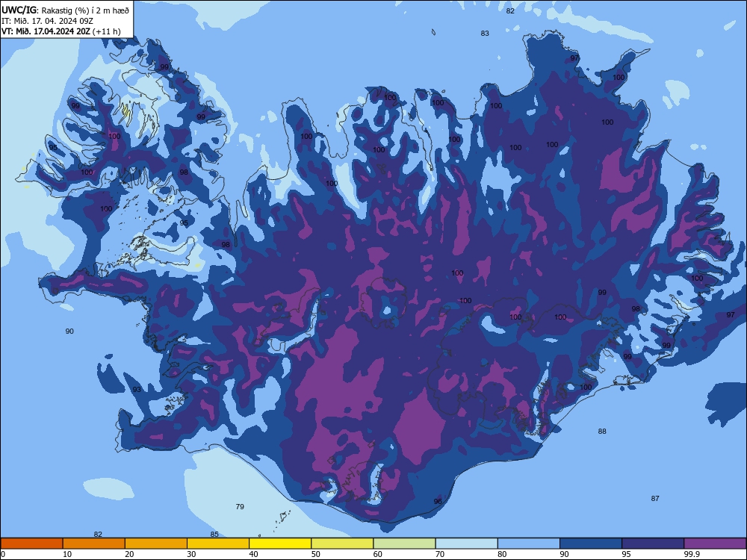Click the title 'UWC/IG: Rakastig (%) í 2 m hæð'

click(65, 10)
